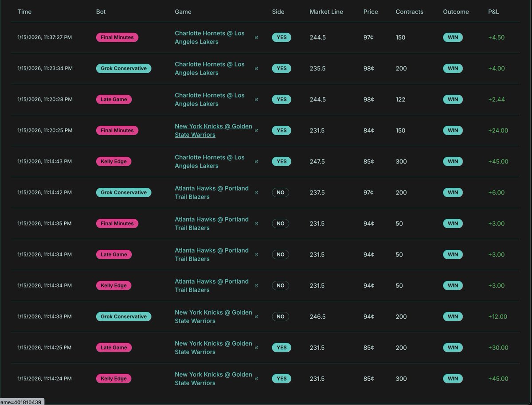
Task: Open external link icon in 11:14:35 PM row
Action: click(257, 224)
